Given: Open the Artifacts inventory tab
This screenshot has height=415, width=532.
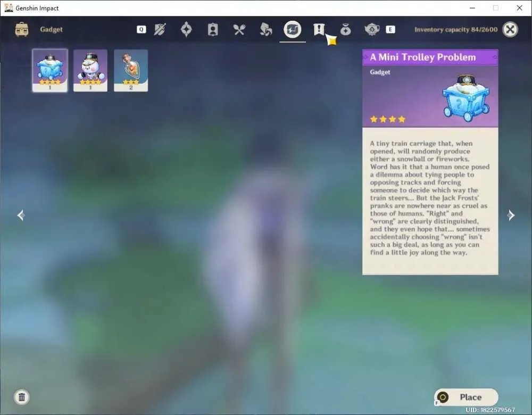Looking at the screenshot, I should coord(186,29).
